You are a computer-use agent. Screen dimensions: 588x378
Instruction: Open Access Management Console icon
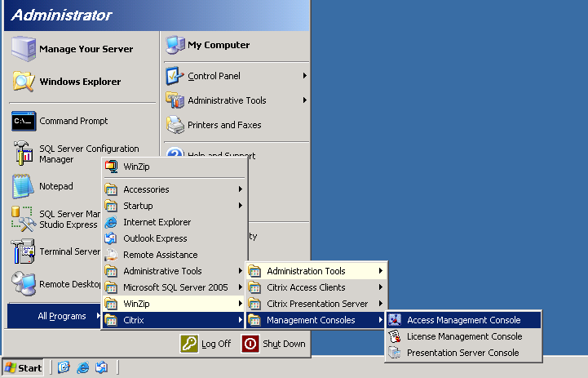(395, 320)
